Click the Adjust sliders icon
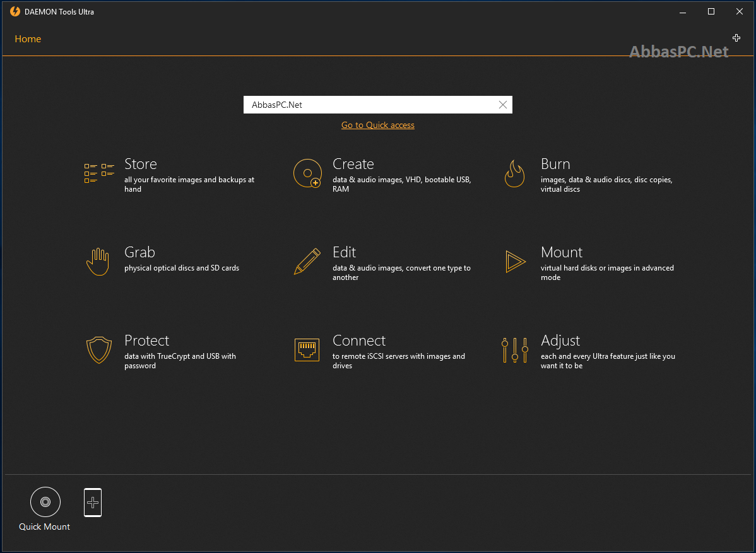Image resolution: width=756 pixels, height=553 pixels. (x=515, y=350)
